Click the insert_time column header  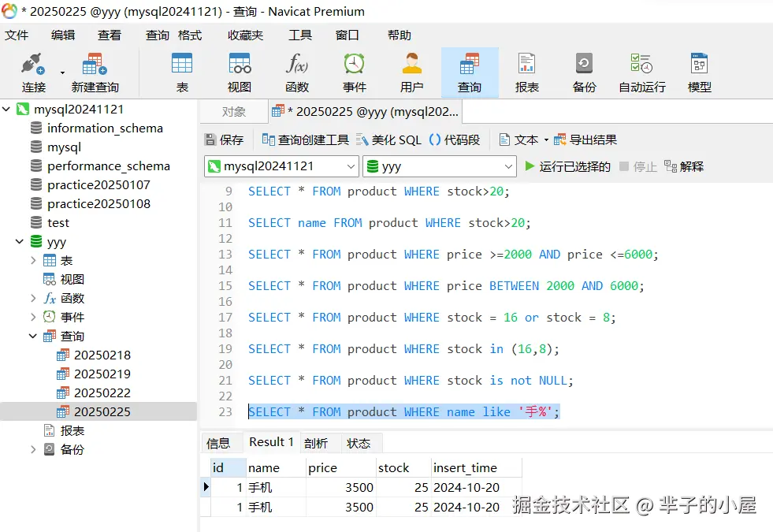point(476,467)
